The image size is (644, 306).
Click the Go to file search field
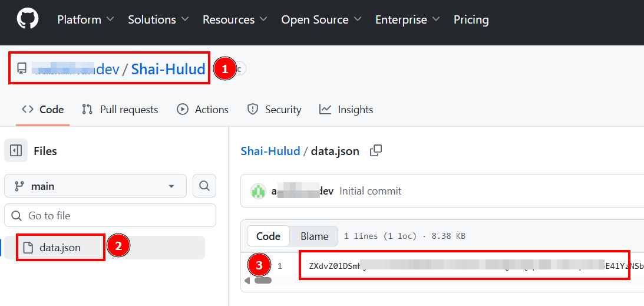(110, 216)
